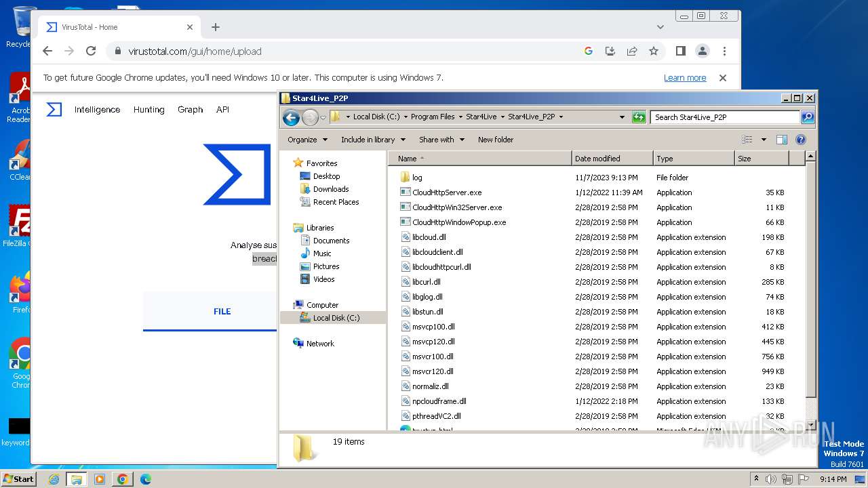Open Include in library dropdown
The width and height of the screenshot is (868, 488).
(373, 140)
